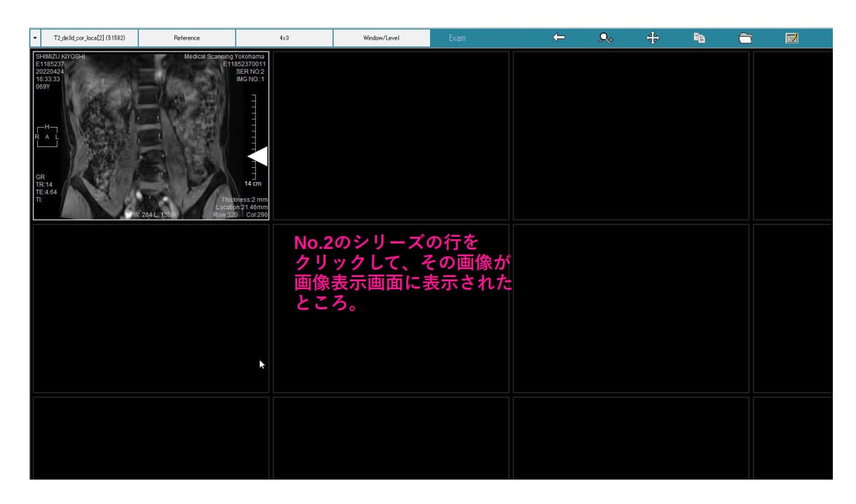Activate the pan move tool
The width and height of the screenshot is (856, 504).
[x=652, y=38]
